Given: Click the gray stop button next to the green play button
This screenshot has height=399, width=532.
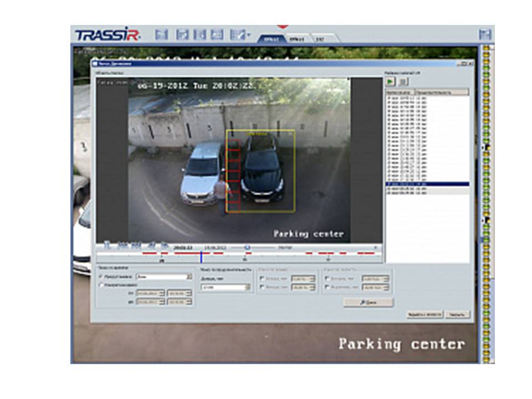Looking at the screenshot, I should click(403, 82).
